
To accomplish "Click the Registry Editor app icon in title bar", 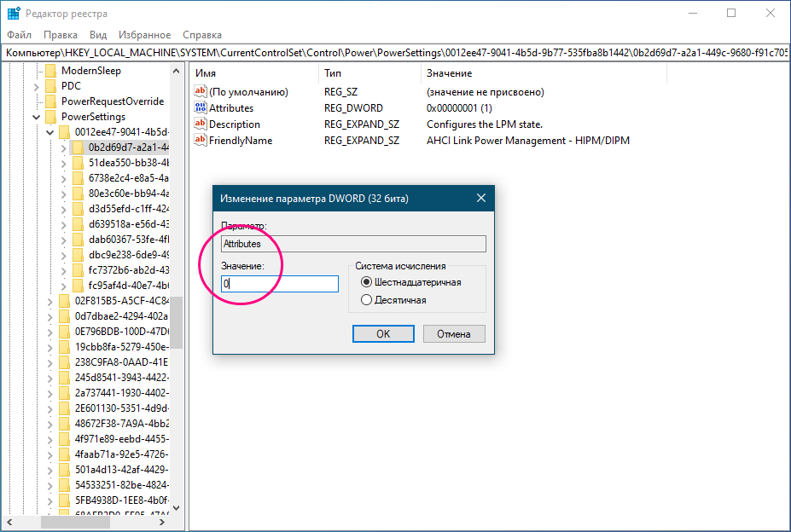I will pyautogui.click(x=14, y=14).
